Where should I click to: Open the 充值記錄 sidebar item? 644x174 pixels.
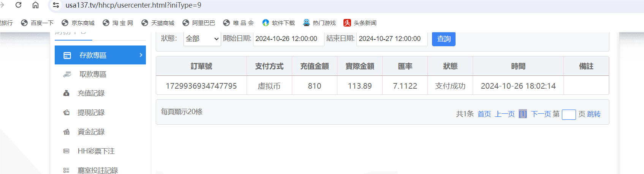coord(91,93)
